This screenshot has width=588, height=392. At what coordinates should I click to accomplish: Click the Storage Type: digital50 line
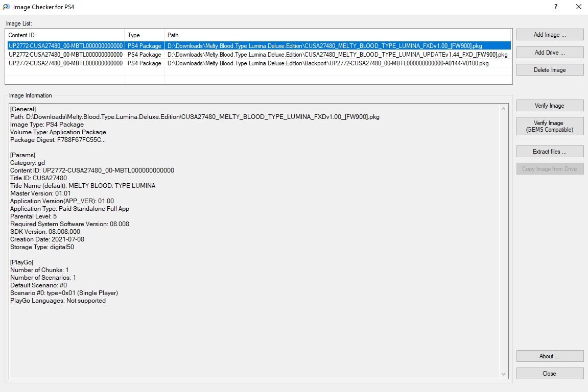pyautogui.click(x=42, y=247)
